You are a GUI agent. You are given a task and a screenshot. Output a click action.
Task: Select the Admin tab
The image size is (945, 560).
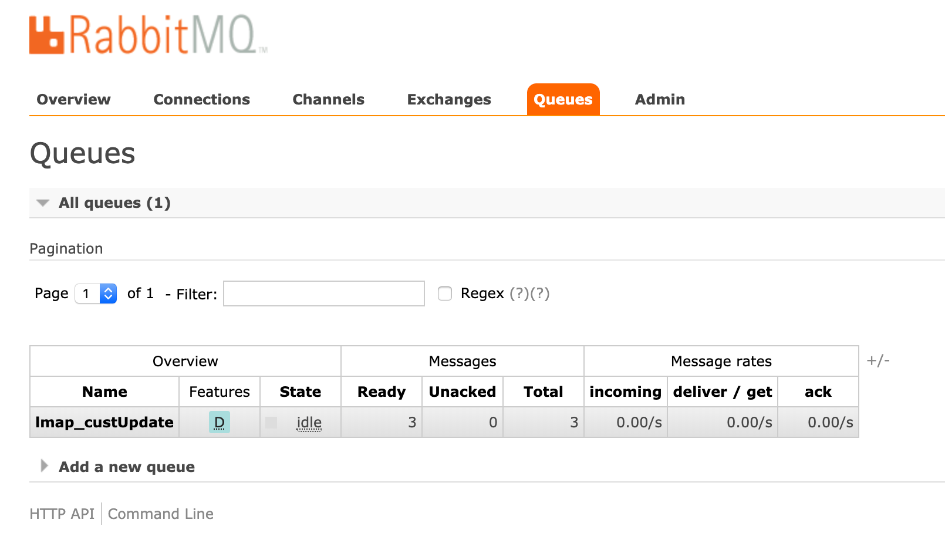660,100
